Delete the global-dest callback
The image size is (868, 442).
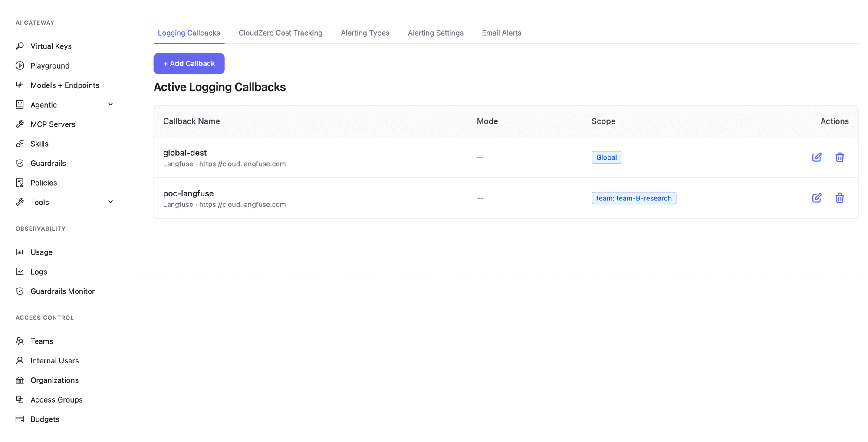click(x=840, y=157)
